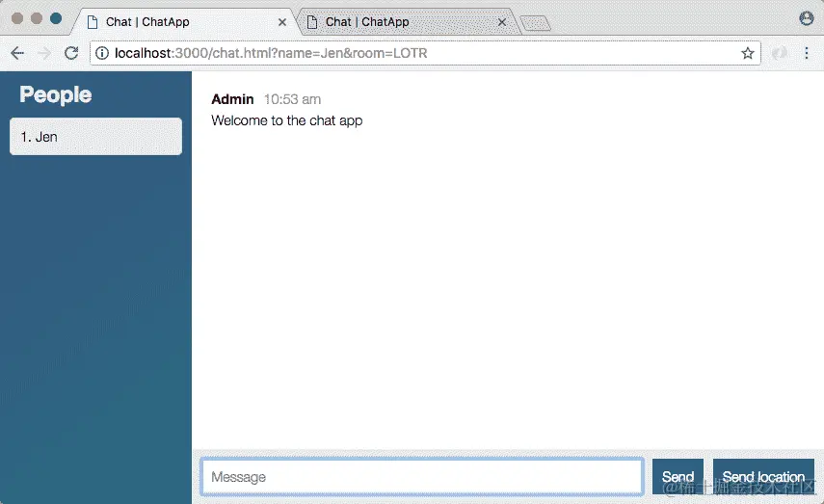Click the extension icon beside the address bar

[780, 53]
